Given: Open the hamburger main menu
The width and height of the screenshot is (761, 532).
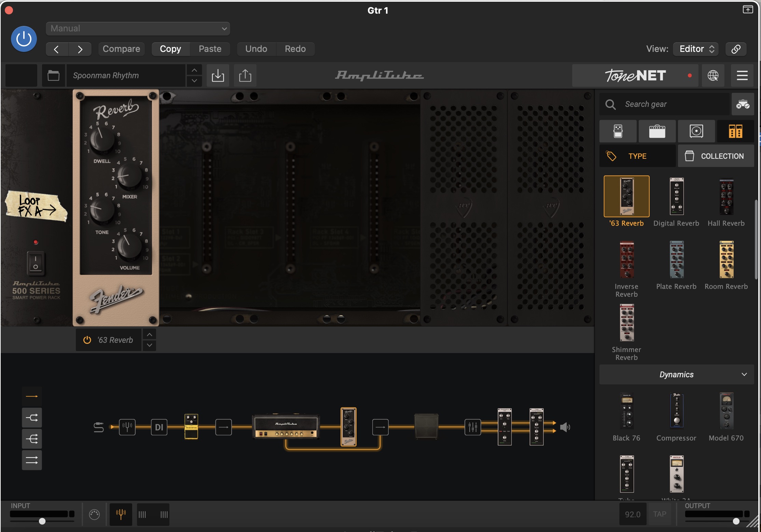Looking at the screenshot, I should click(x=742, y=75).
